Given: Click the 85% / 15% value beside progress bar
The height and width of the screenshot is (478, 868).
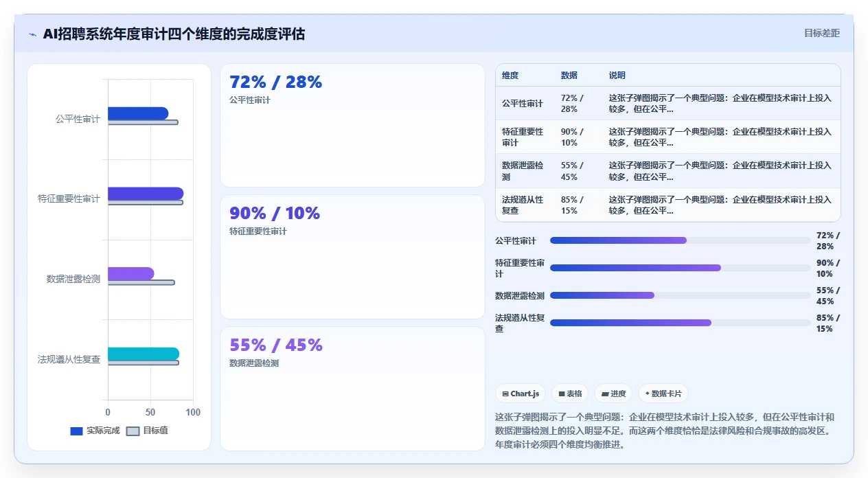Looking at the screenshot, I should [828, 323].
